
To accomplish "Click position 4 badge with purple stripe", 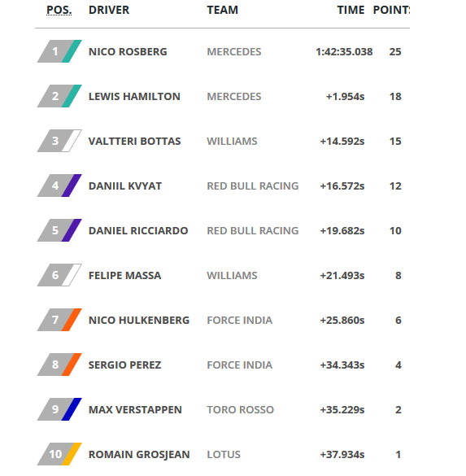I will [x=59, y=186].
